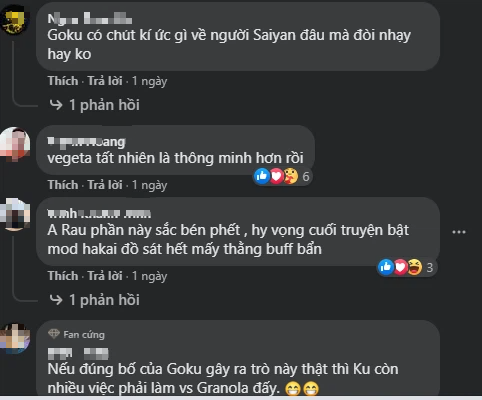Viewport: 482px width, 400px height.
Task: Toggle Thích on vegeta thông minh comment
Action: tap(63, 185)
